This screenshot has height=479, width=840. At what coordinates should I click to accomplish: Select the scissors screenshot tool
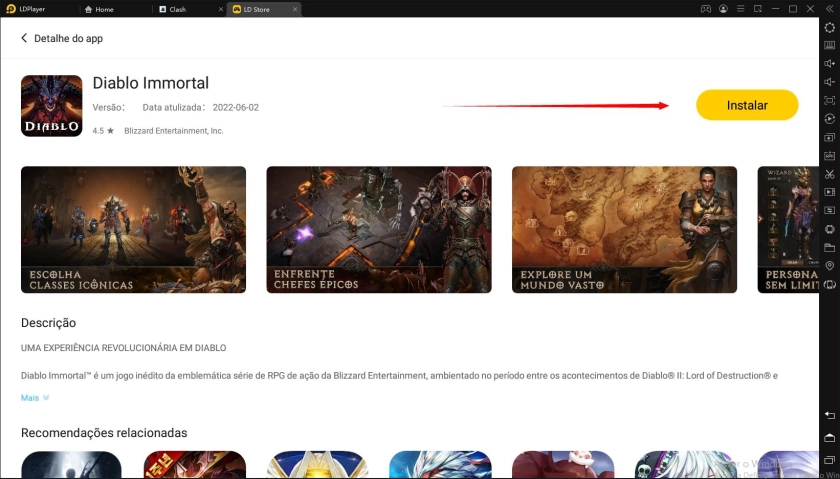click(829, 174)
